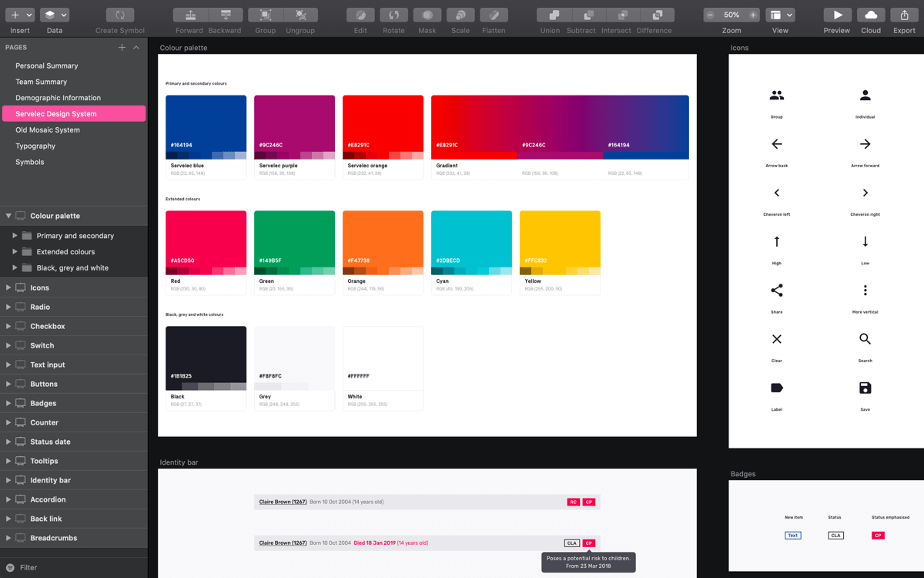Select the Gradient colour card

coord(561,137)
